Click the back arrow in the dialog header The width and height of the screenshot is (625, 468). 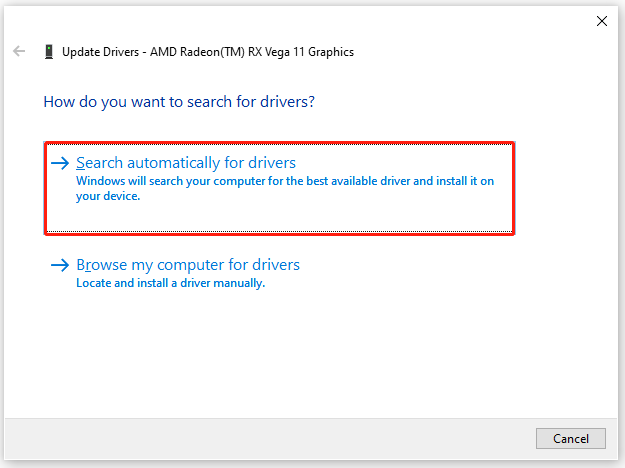pyautogui.click(x=19, y=51)
